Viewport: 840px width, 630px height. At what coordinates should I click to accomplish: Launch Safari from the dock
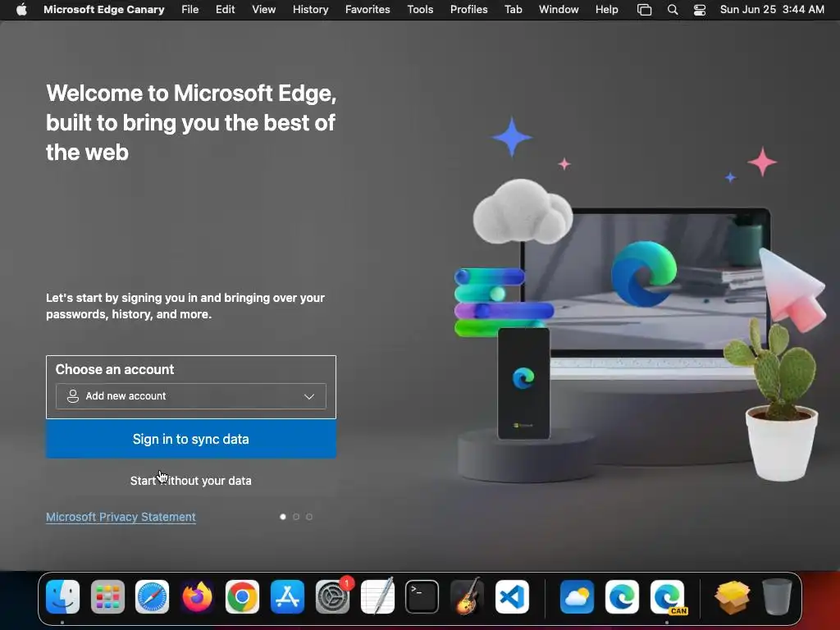[152, 597]
